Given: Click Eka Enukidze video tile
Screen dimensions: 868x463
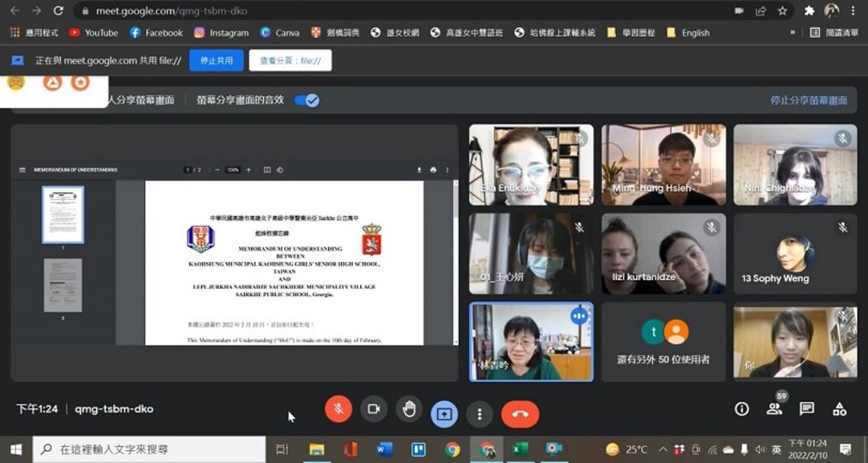Looking at the screenshot, I should tap(531, 164).
